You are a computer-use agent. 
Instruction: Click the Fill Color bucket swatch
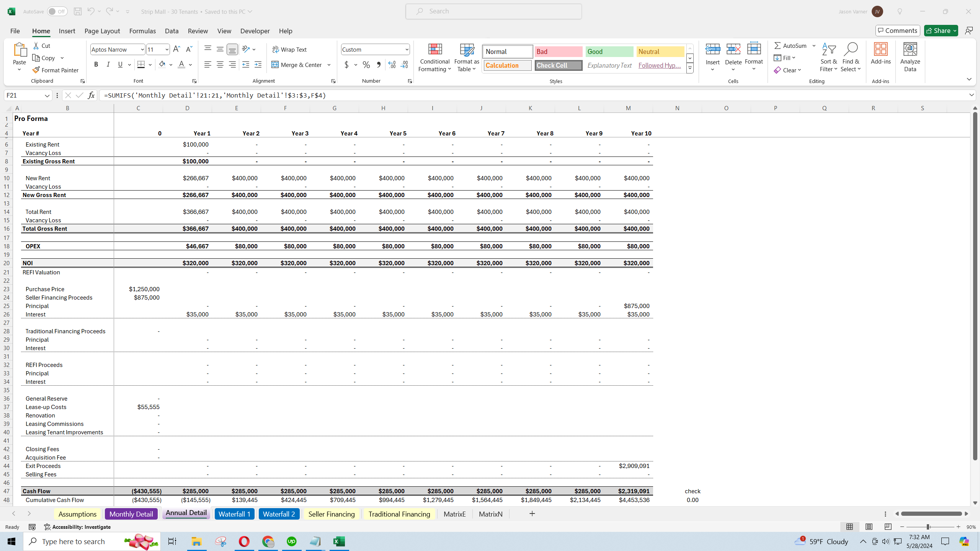pyautogui.click(x=162, y=64)
